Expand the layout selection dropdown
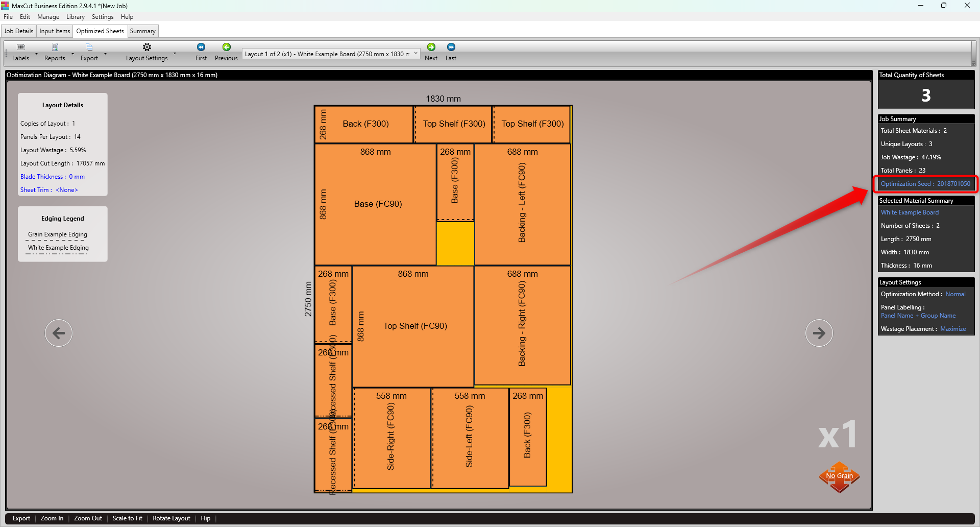The width and height of the screenshot is (980, 527). (x=415, y=53)
